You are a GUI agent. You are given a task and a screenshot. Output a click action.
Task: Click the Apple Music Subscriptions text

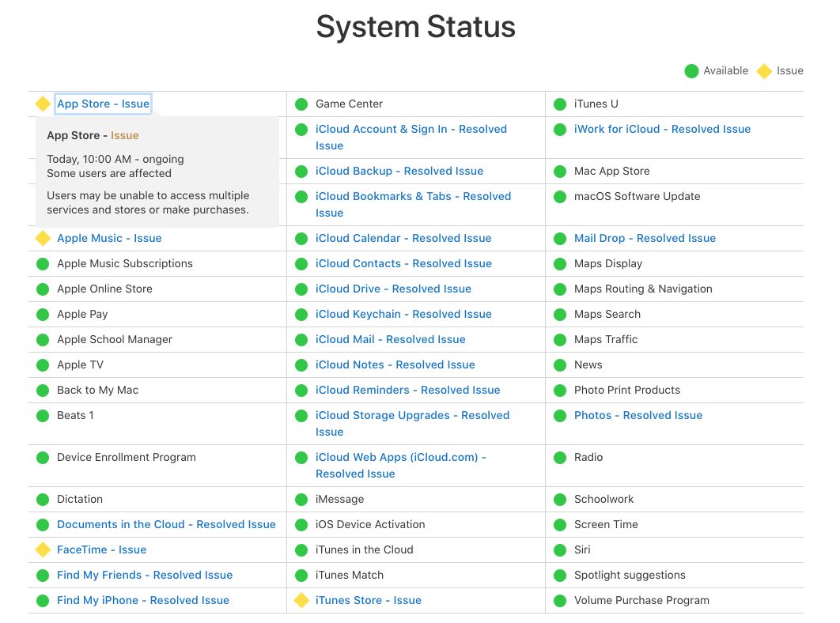coord(125,263)
